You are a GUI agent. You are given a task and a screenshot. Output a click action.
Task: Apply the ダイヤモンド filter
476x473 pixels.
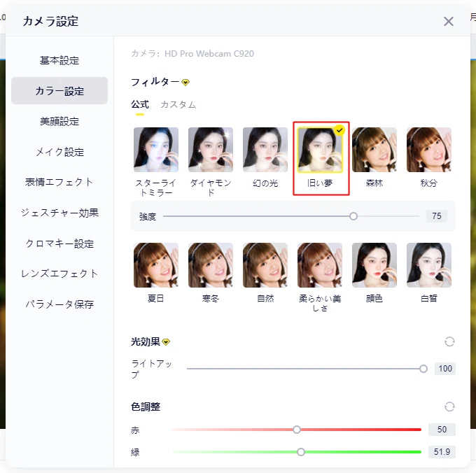click(211, 150)
